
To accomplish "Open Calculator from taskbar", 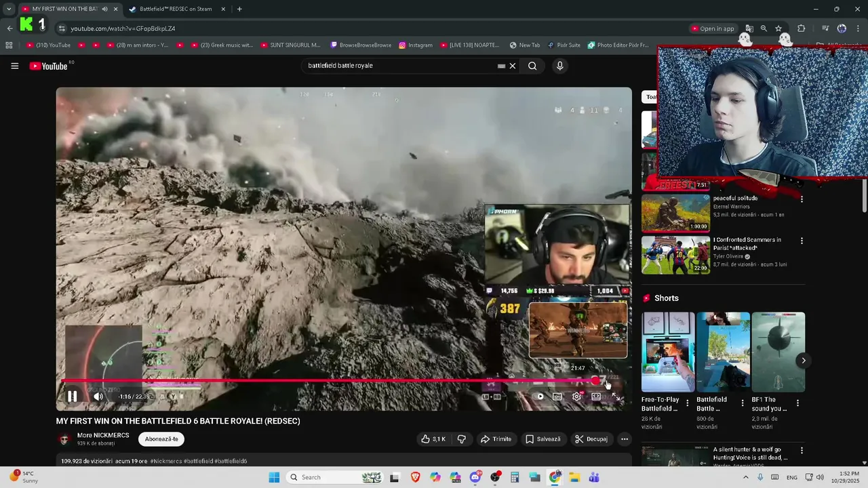I will tap(515, 477).
